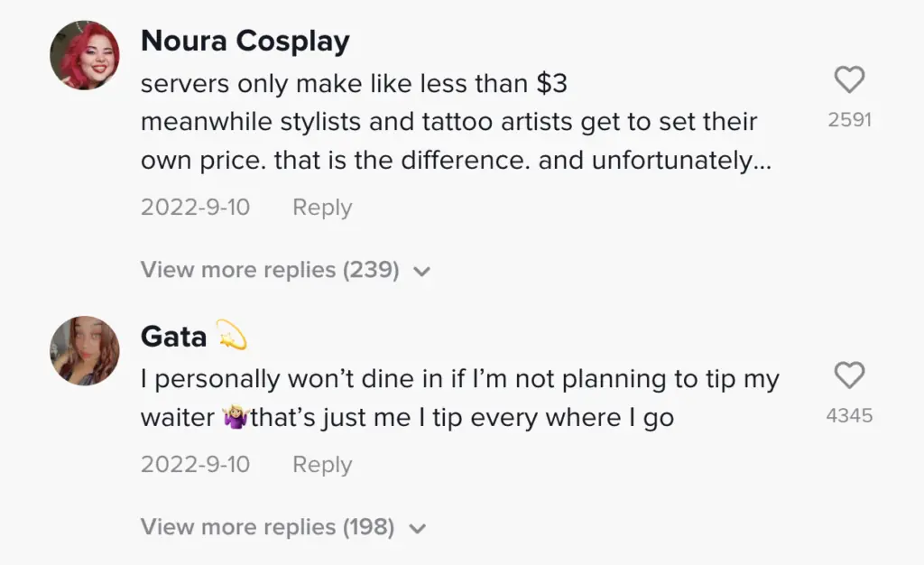
Task: Click the 2022-9-10 date under Gata's comment
Action: 195,464
